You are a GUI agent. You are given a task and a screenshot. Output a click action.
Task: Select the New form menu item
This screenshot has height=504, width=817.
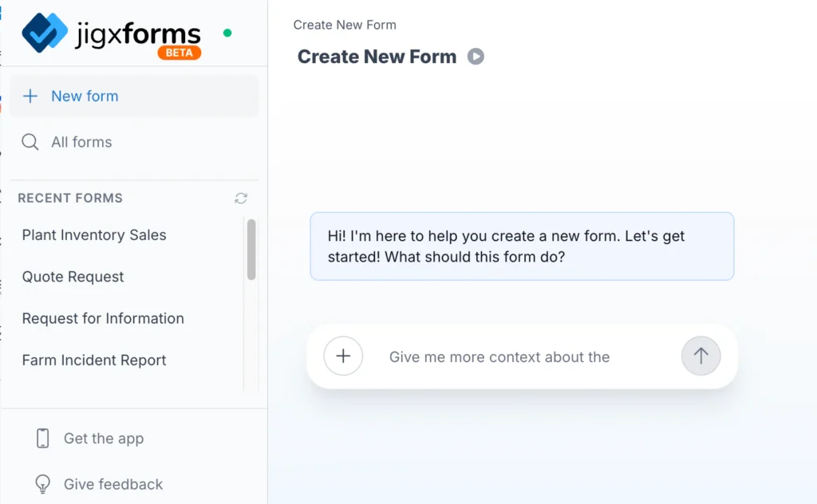click(85, 96)
